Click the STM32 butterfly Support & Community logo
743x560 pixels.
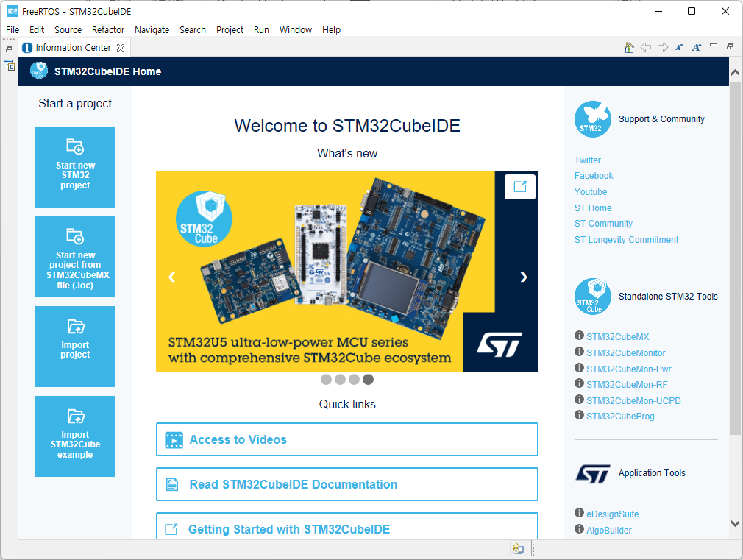point(592,119)
